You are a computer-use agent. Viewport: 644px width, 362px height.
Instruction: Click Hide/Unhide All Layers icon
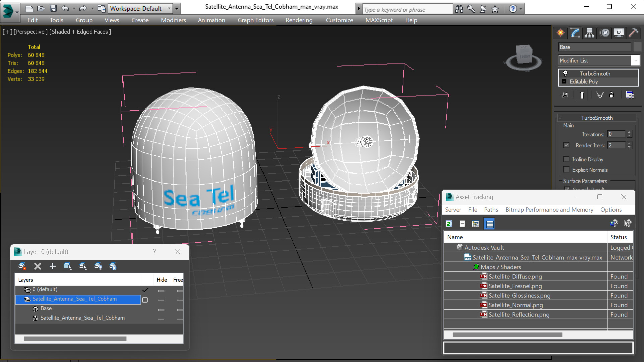coord(98,266)
